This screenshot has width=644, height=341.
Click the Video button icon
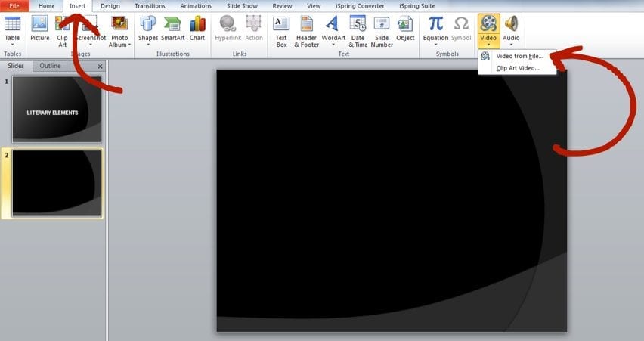pyautogui.click(x=488, y=23)
